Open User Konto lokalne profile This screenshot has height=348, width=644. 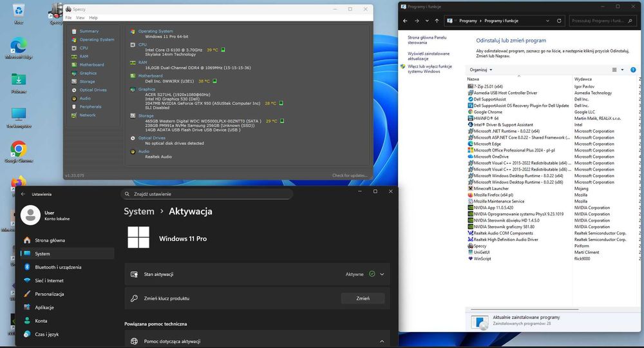(46, 215)
